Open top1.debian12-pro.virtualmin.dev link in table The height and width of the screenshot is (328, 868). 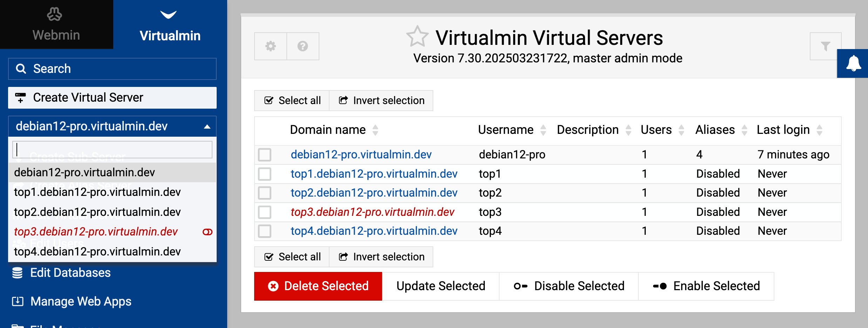click(x=374, y=174)
